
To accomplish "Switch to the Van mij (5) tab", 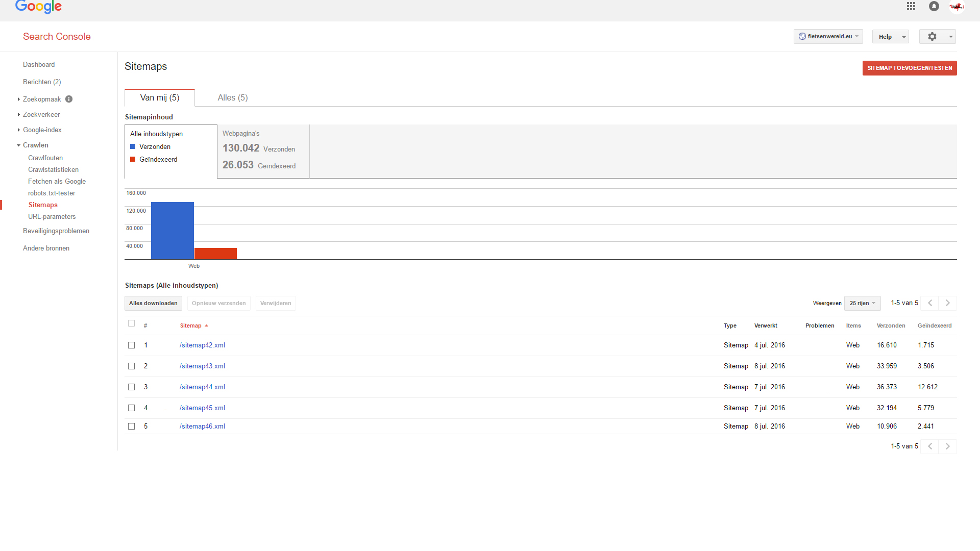I will [160, 98].
